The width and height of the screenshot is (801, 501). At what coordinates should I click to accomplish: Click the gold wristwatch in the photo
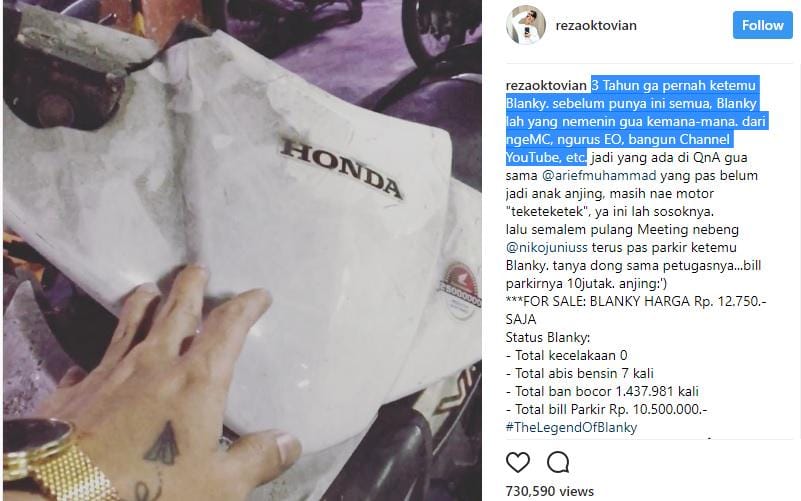54,459
